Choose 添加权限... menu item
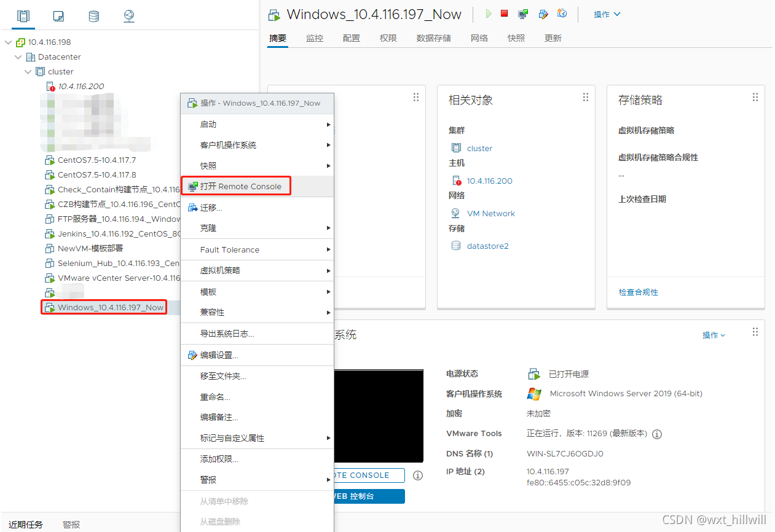 (x=257, y=459)
